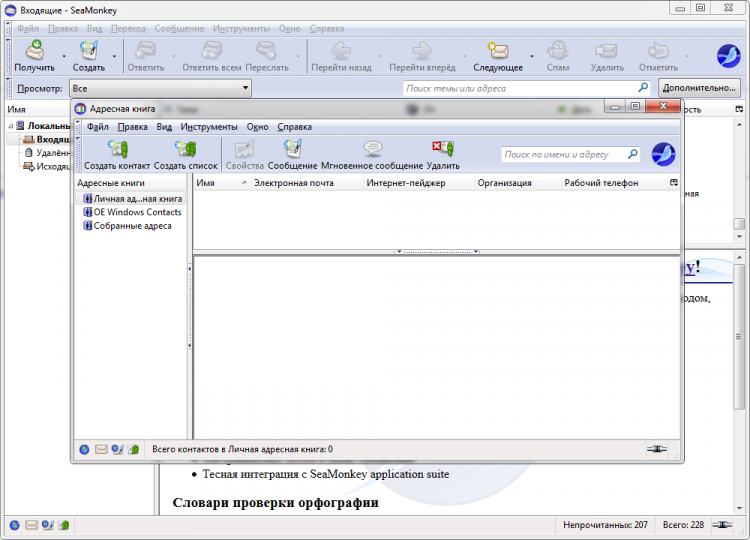Viewport: 750px width, 540px height.
Task: Open Composer icon in Address Book status bar
Action: coord(117,450)
